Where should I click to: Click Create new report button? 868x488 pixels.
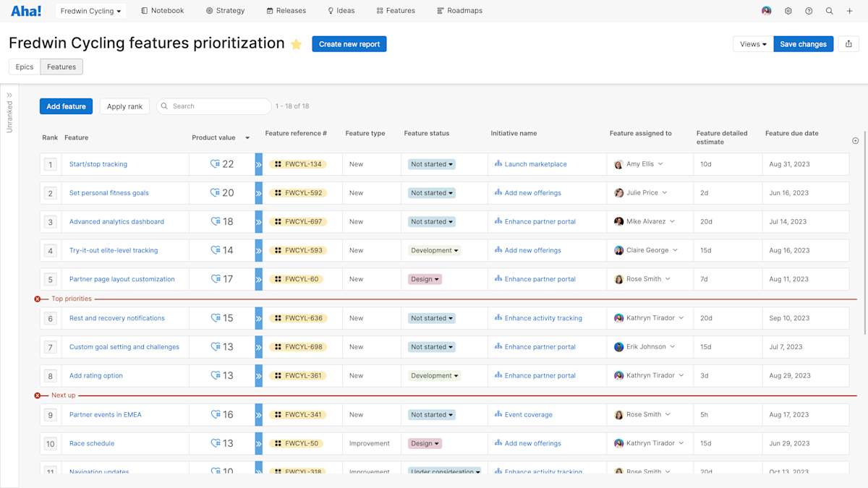point(349,44)
